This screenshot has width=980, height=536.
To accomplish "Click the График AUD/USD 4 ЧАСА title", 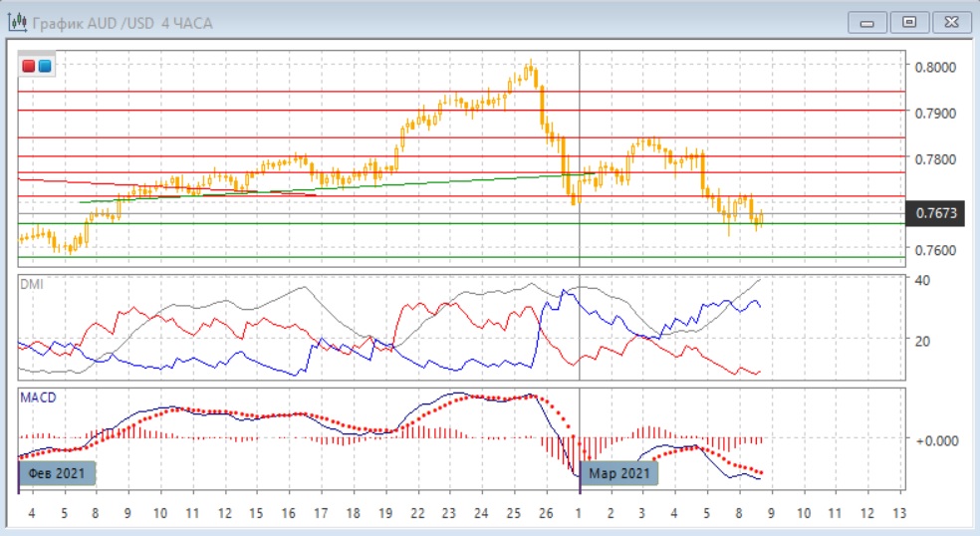I will point(122,22).
